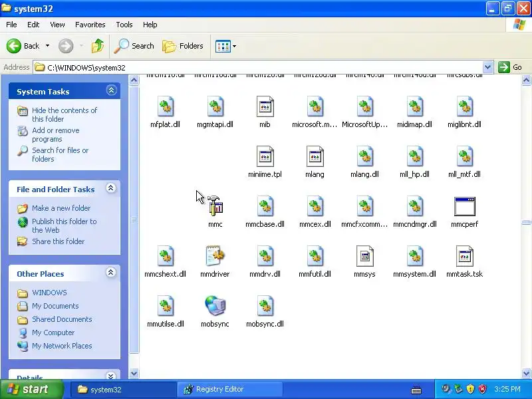Expand the Details panel
The height and width of the screenshot is (399, 532).
tap(111, 376)
